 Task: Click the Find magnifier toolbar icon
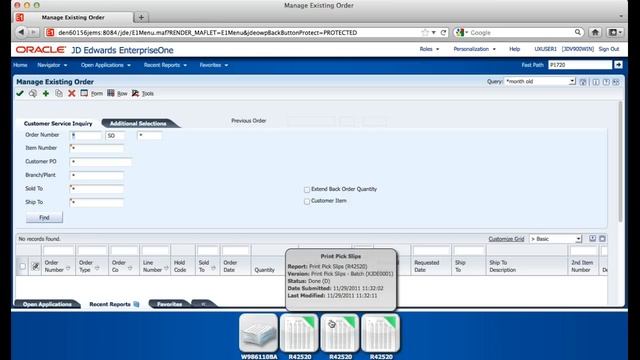point(33,93)
